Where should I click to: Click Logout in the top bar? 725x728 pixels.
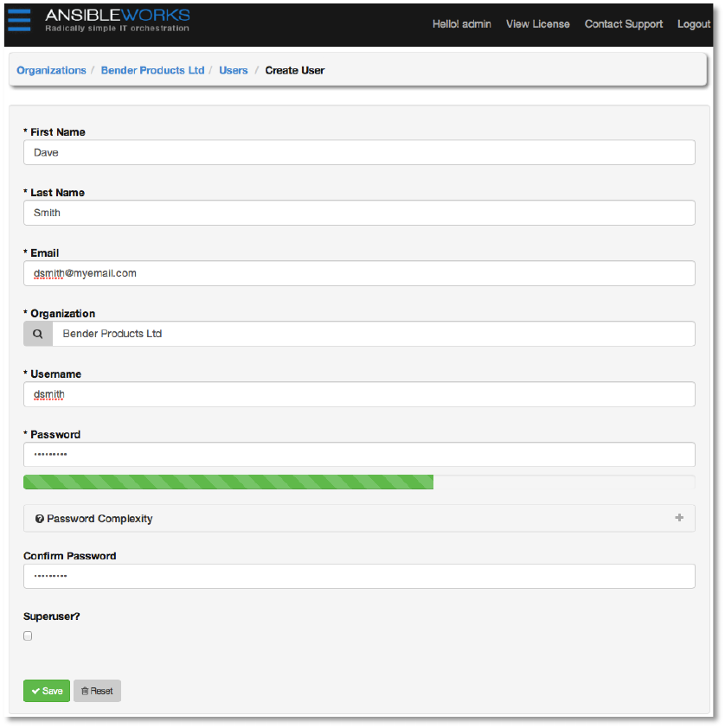pyautogui.click(x=693, y=24)
